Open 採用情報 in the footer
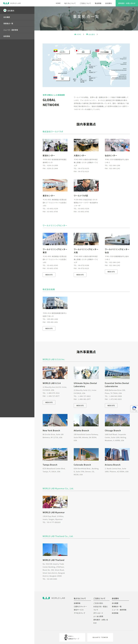Viewport: 138px width, 644px height. coord(115,613)
